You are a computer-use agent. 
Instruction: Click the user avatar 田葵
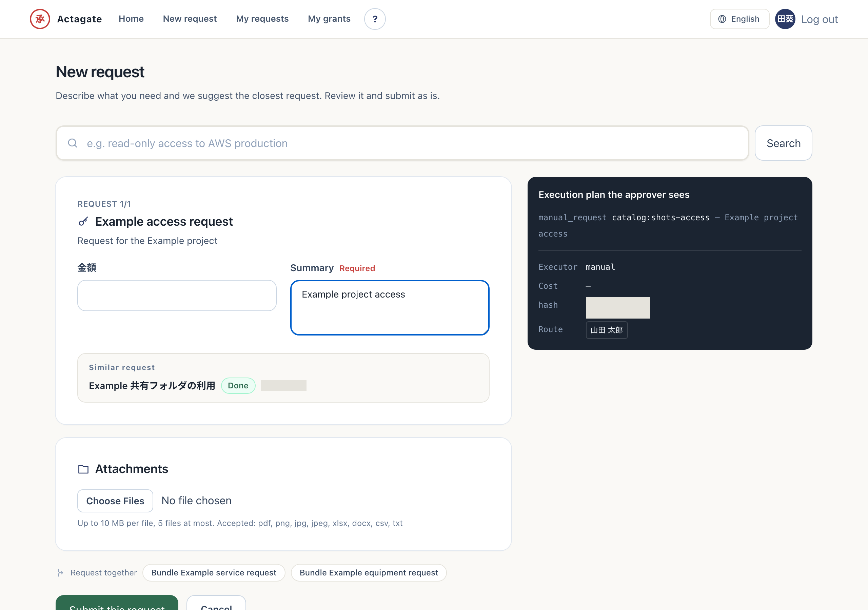785,19
